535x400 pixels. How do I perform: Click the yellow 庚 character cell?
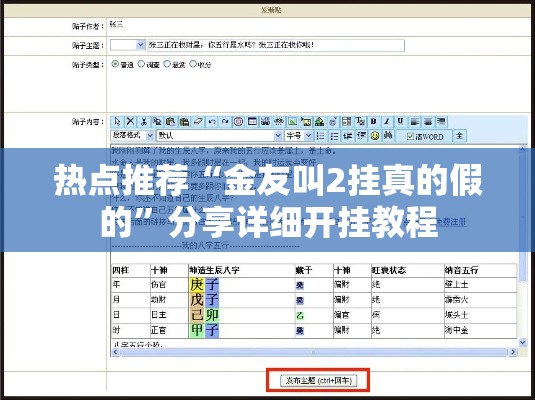click(197, 284)
